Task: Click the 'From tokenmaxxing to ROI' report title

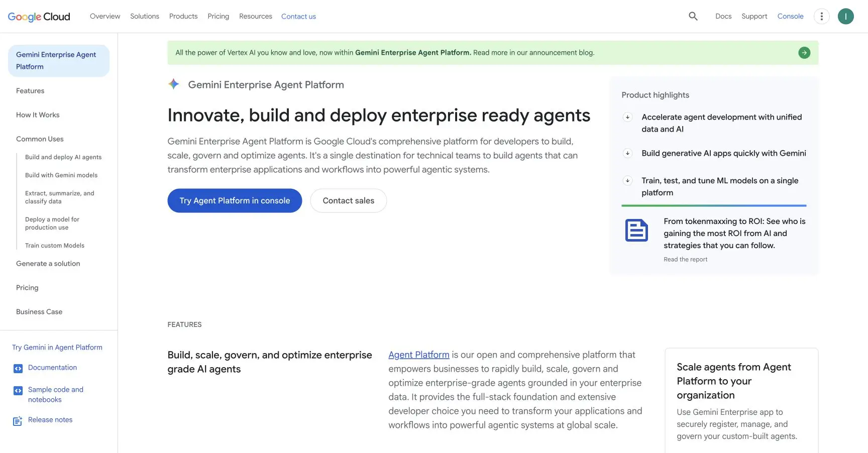Action: point(734,234)
